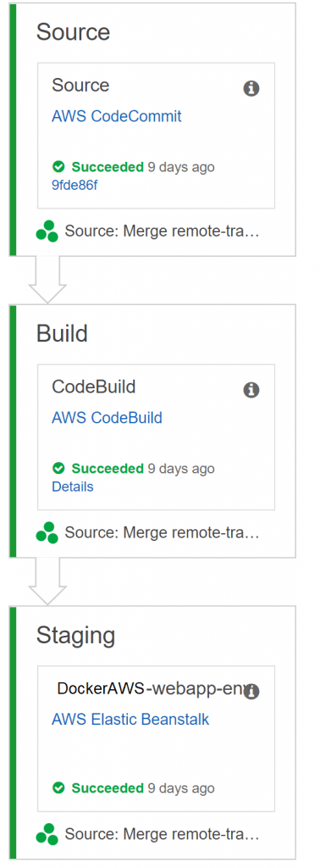View CodeBuild Details link
320x868 pixels.
[x=73, y=487]
